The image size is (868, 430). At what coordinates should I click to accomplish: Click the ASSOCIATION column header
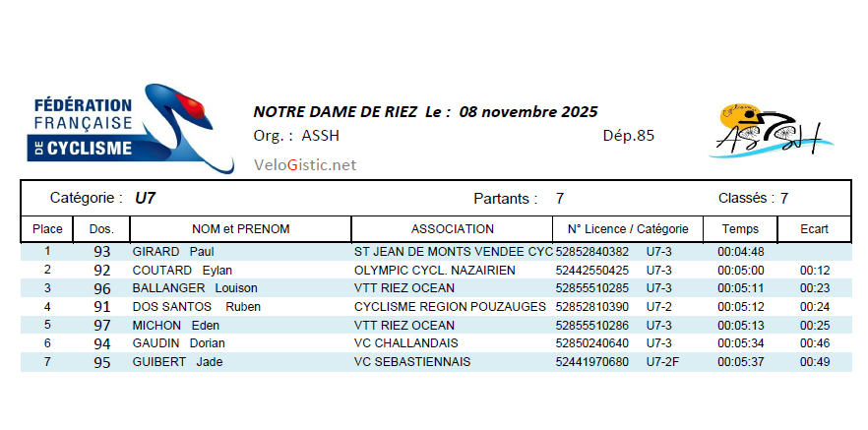tap(452, 229)
